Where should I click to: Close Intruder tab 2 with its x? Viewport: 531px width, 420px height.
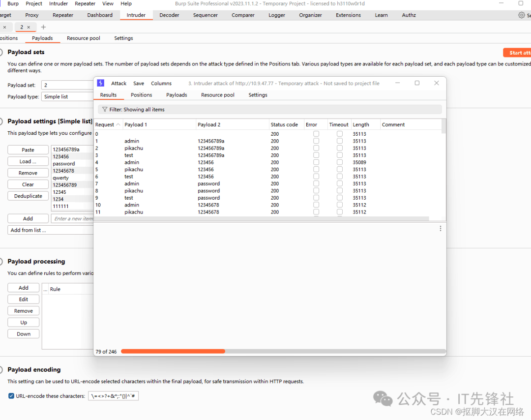(29, 27)
